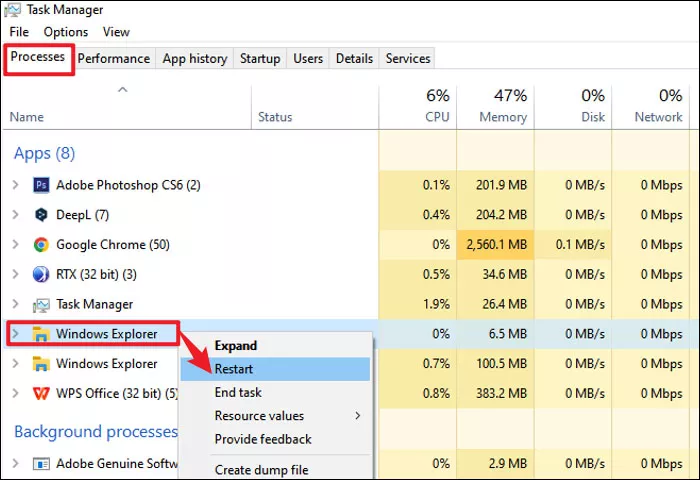Select the RTX (32 bit) (3) name
The height and width of the screenshot is (480, 700).
(96, 274)
